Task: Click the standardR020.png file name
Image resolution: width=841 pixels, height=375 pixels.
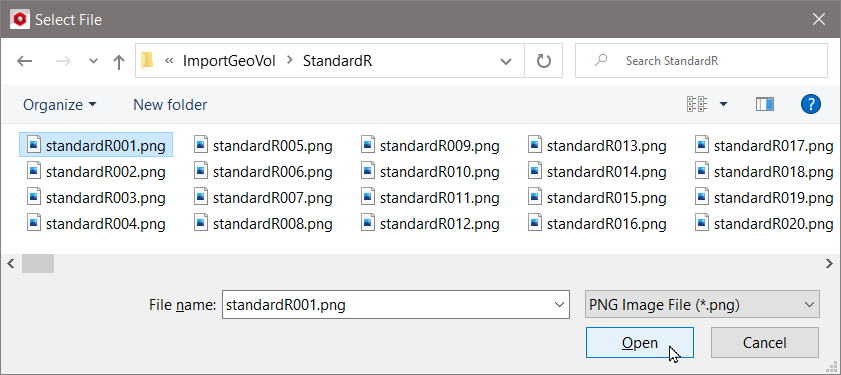Action: pyautogui.click(x=773, y=224)
